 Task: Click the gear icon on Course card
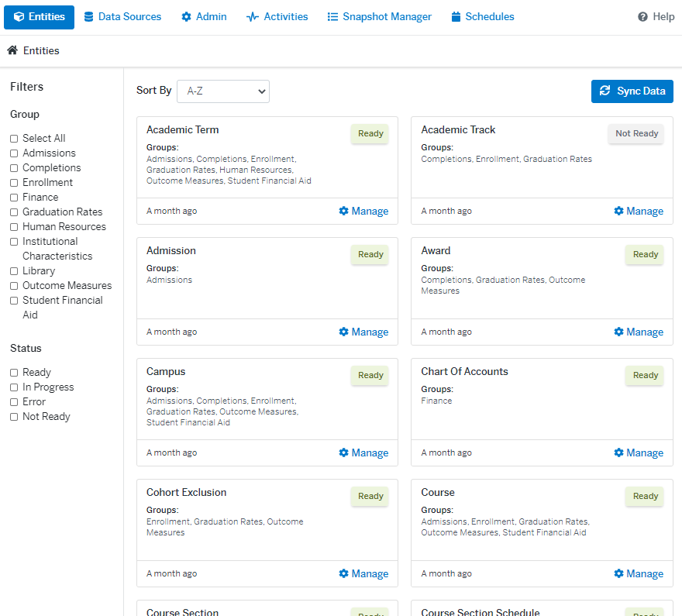click(x=618, y=573)
